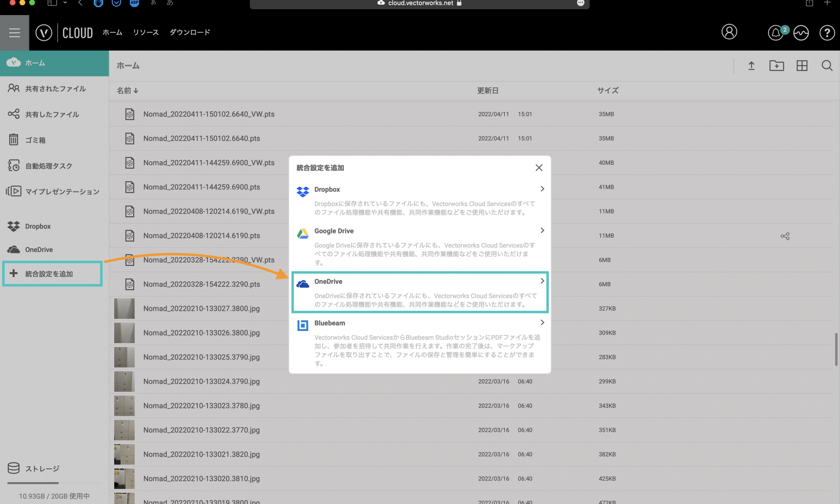The height and width of the screenshot is (504, 840).
Task: Open the search magnifier icon
Action: (827, 66)
